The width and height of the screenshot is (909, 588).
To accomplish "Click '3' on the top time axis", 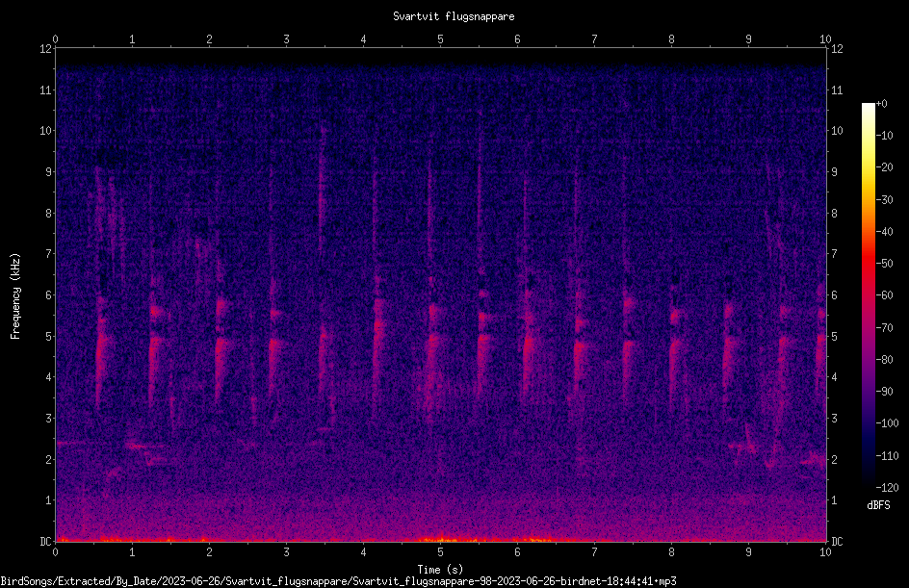I will pos(286,38).
